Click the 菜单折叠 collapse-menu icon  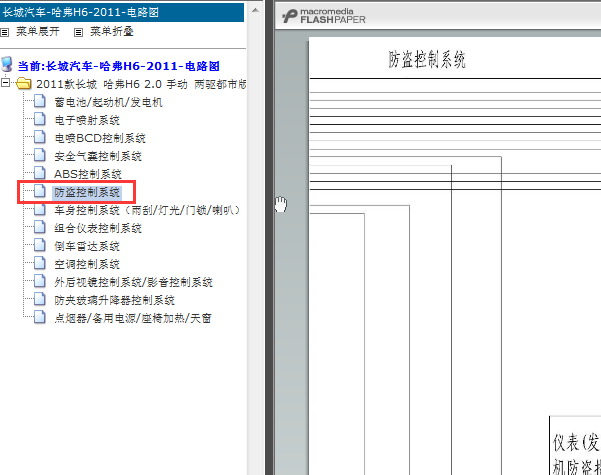[x=78, y=32]
